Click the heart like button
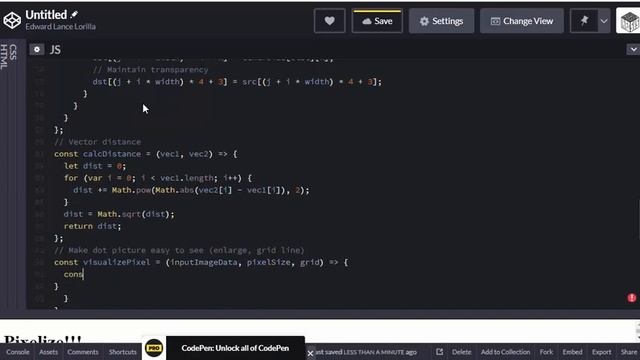The height and width of the screenshot is (360, 640). 329,21
